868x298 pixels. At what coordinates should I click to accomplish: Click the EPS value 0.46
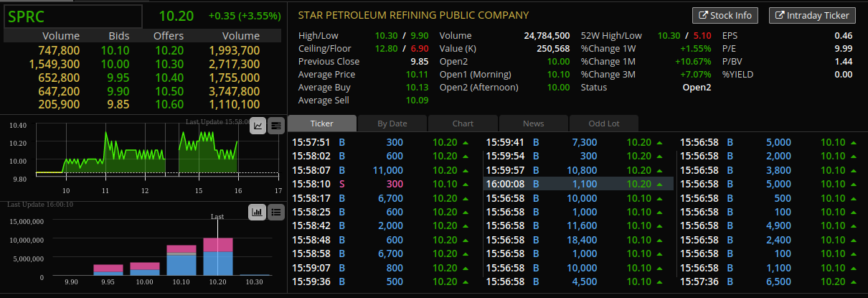844,36
